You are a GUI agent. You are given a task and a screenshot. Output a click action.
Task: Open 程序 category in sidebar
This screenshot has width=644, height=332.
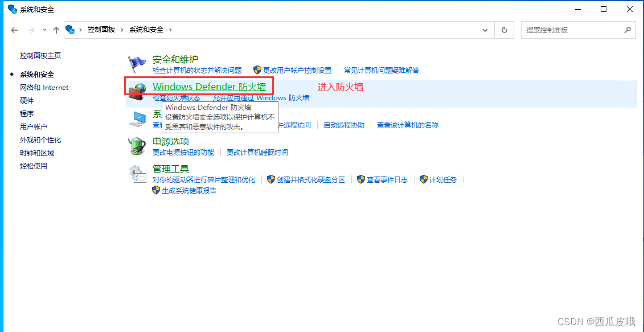(x=27, y=114)
